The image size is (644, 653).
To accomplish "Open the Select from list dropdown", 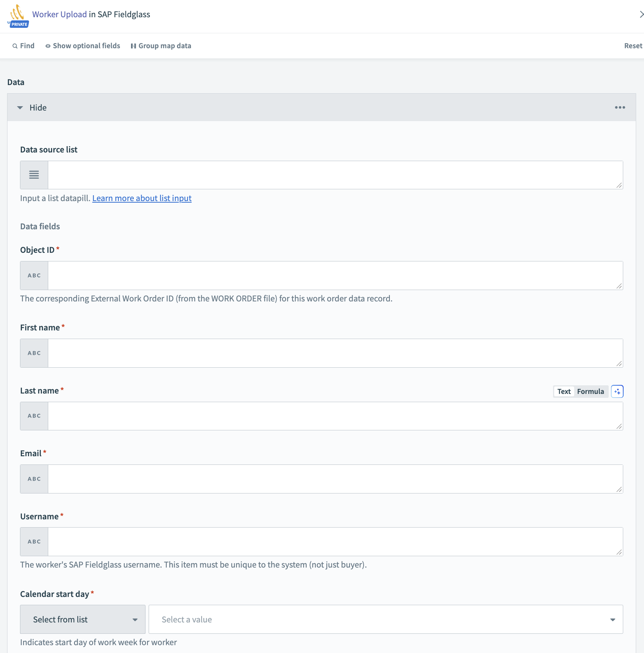I will pos(82,619).
